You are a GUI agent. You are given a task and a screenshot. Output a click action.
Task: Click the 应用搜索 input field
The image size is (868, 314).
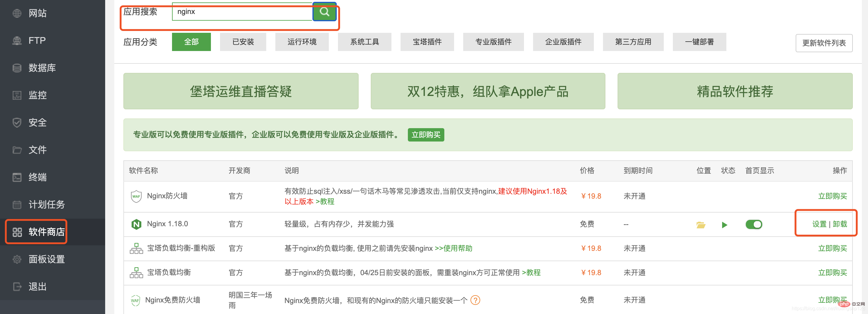coord(242,12)
